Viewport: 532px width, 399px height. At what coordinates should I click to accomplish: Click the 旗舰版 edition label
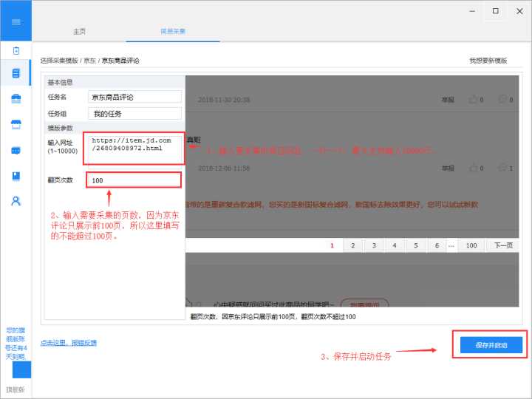coord(16,389)
